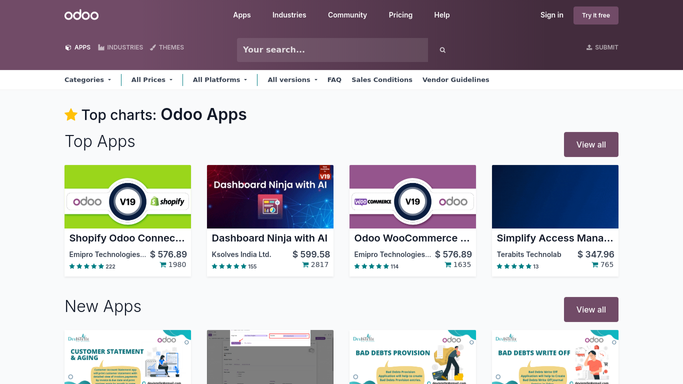Screen dimensions: 683x384
Task: Click cart icon next to 2817
Action: pos(305,265)
